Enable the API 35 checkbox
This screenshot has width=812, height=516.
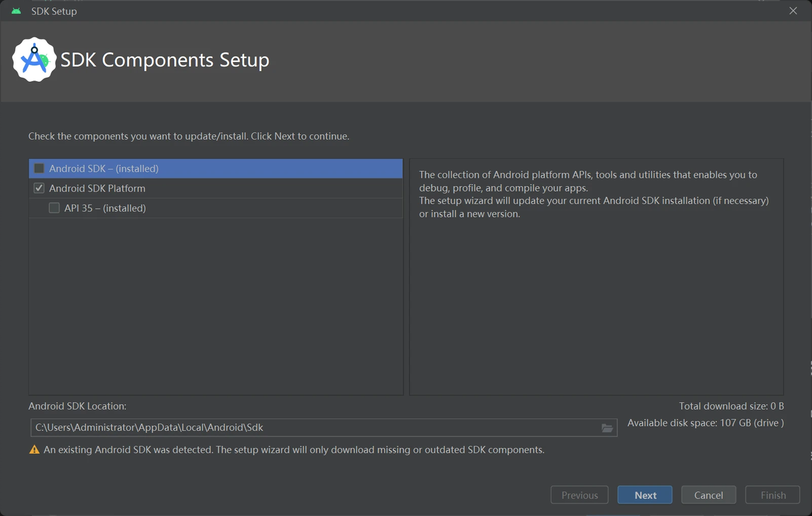[x=54, y=208]
